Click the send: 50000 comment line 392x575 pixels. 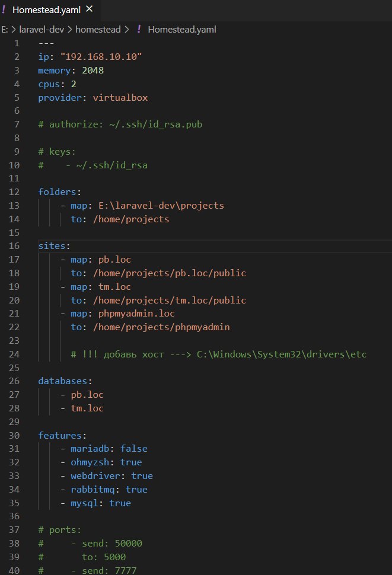click(90, 544)
